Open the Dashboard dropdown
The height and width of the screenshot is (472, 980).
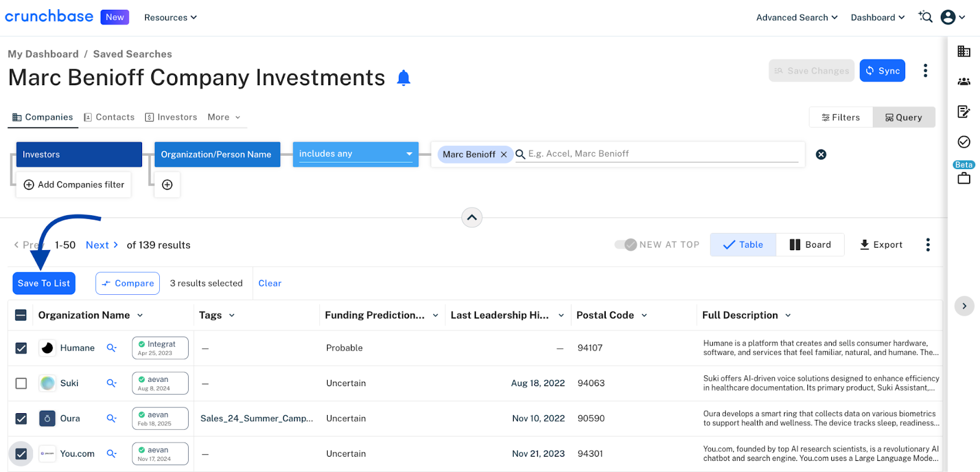(x=877, y=17)
